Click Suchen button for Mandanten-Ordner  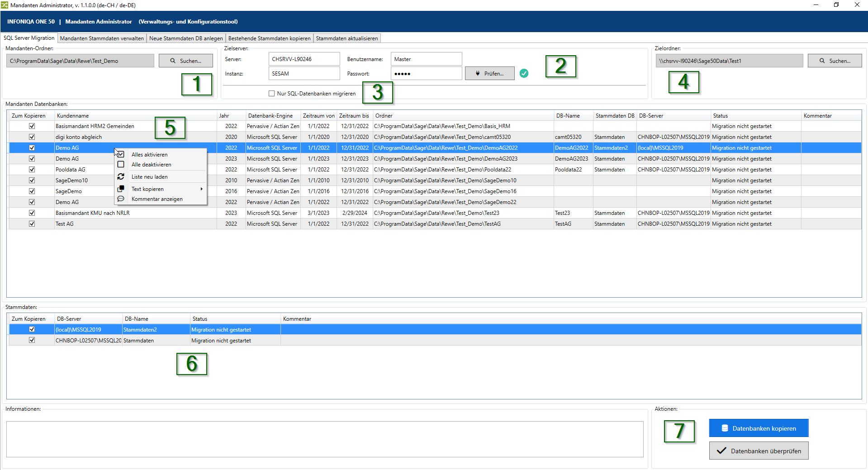[x=185, y=61]
